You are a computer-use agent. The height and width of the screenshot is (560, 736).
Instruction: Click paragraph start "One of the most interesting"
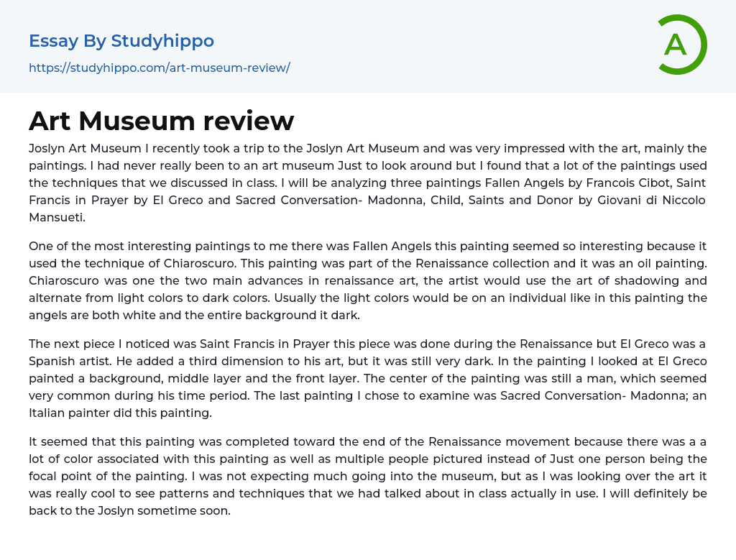pyautogui.click(x=101, y=246)
